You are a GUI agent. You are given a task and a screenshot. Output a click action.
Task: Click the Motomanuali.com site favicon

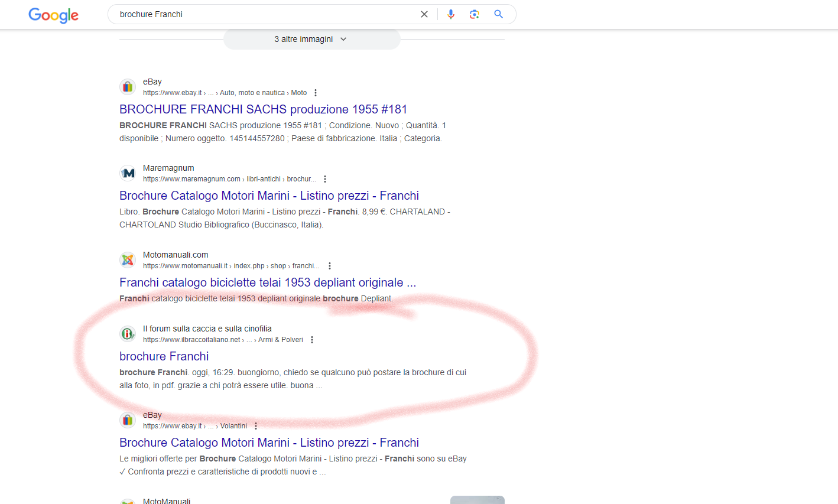coord(128,260)
